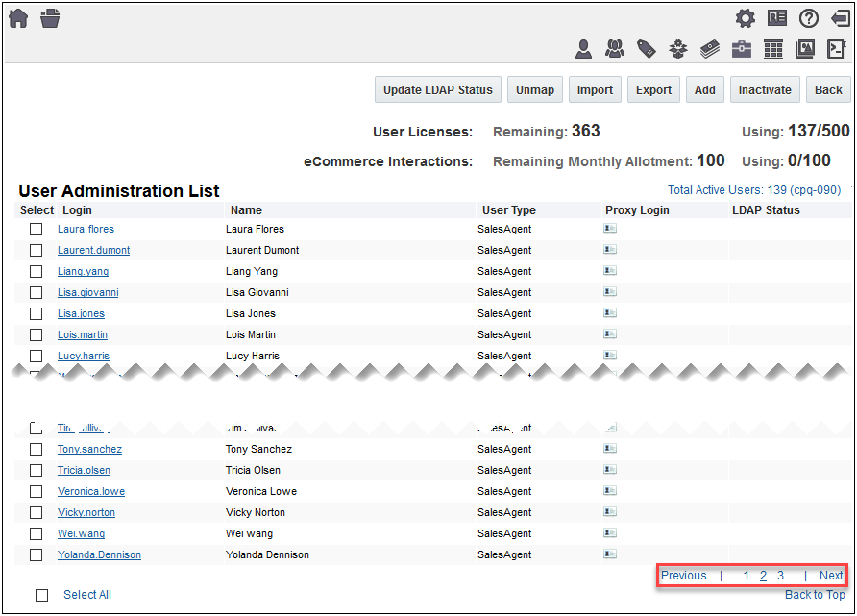Click the Back to Top link
Image resolution: width=857 pixels, height=616 pixels.
tap(815, 595)
